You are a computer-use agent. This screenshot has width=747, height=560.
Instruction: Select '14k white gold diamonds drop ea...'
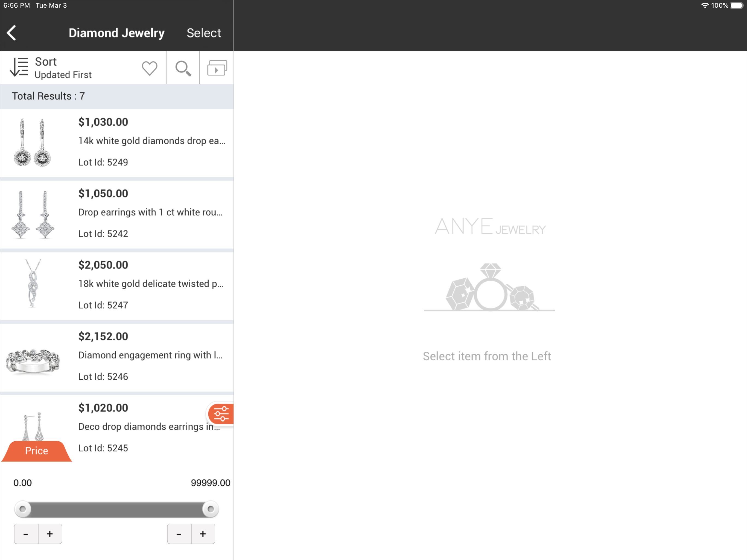[152, 141]
